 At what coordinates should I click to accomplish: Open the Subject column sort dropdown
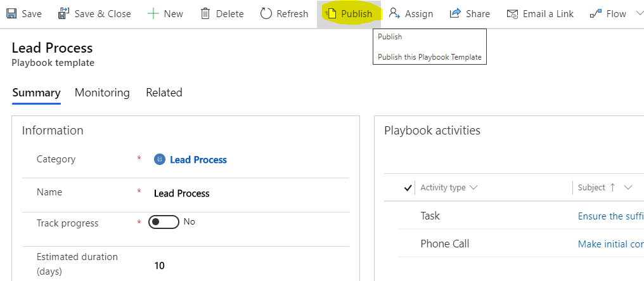(628, 188)
